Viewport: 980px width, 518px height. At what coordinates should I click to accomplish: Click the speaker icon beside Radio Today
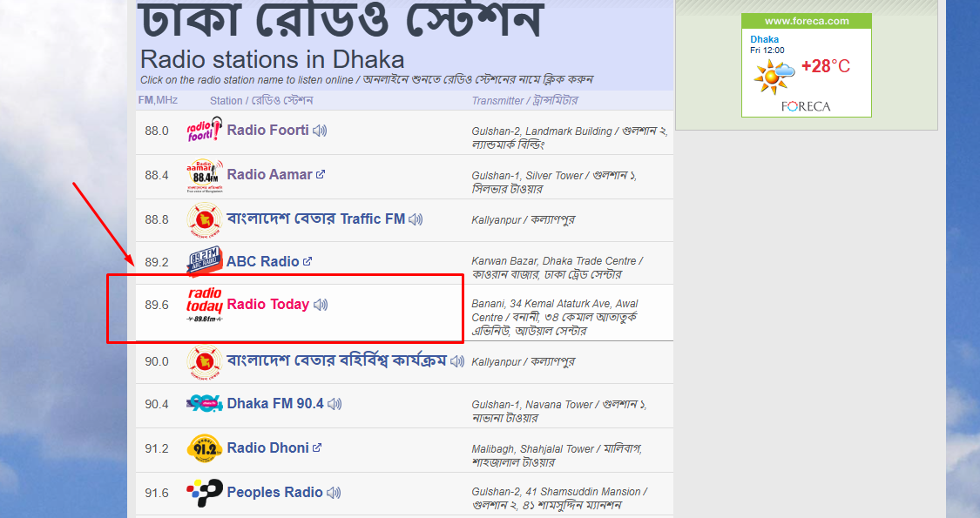[x=321, y=305]
